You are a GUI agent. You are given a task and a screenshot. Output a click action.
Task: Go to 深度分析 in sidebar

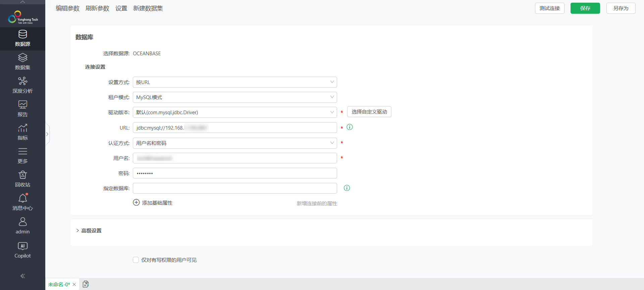pos(22,85)
